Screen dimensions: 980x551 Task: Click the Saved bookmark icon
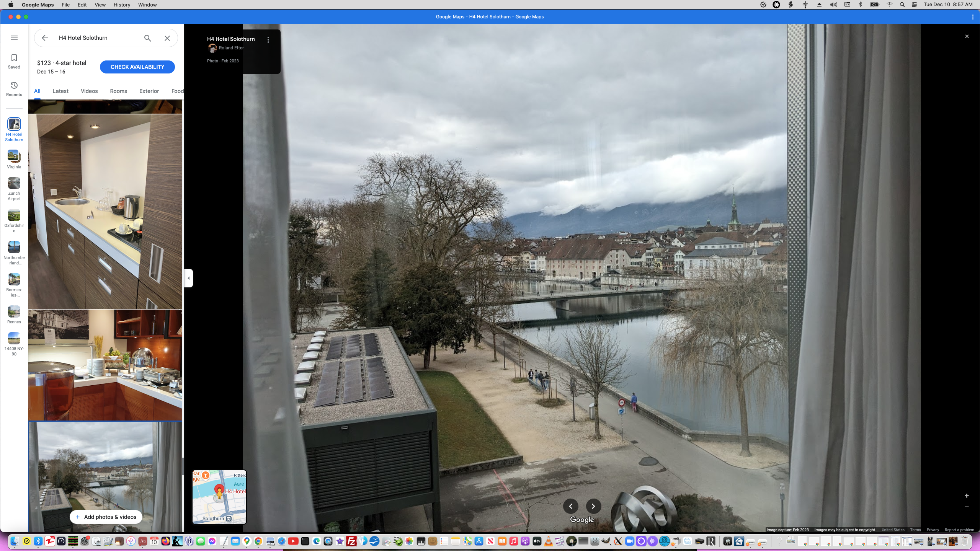[x=14, y=58]
